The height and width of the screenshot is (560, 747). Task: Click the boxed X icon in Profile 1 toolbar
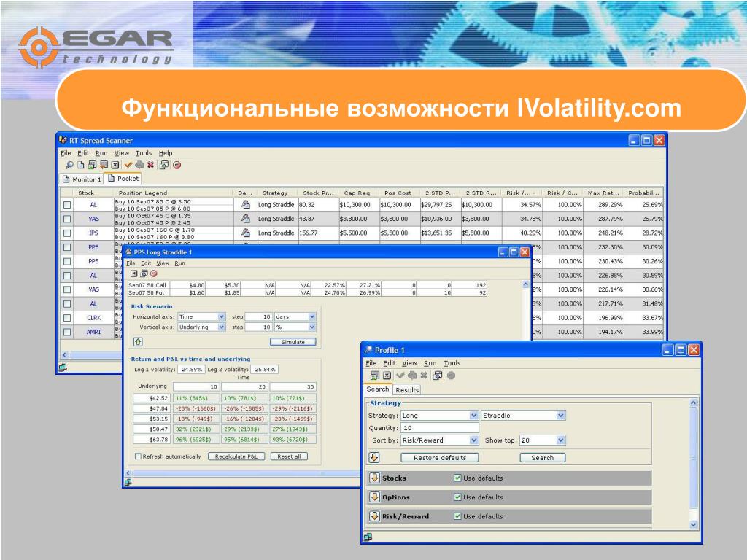(387, 376)
